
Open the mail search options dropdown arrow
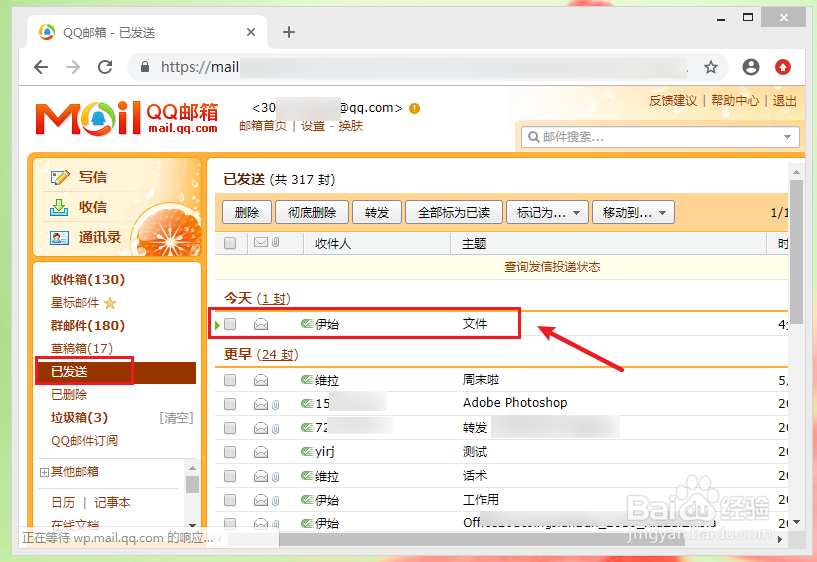coord(787,137)
